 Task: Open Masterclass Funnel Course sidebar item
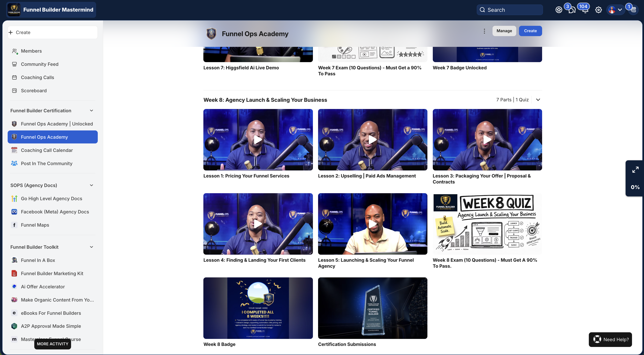pos(52,339)
